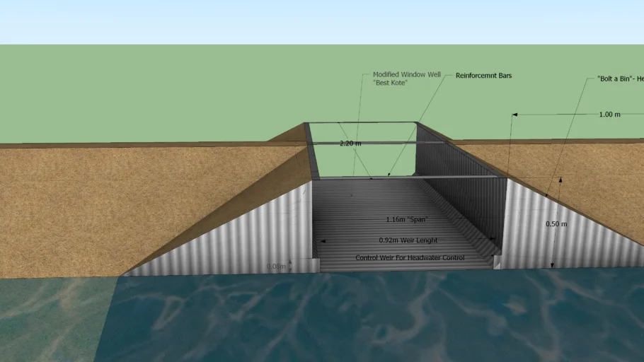Viewport: 644px width, 362px height.
Task: Click "Control Weir For Headwater Control" text
Action: pyautogui.click(x=410, y=258)
